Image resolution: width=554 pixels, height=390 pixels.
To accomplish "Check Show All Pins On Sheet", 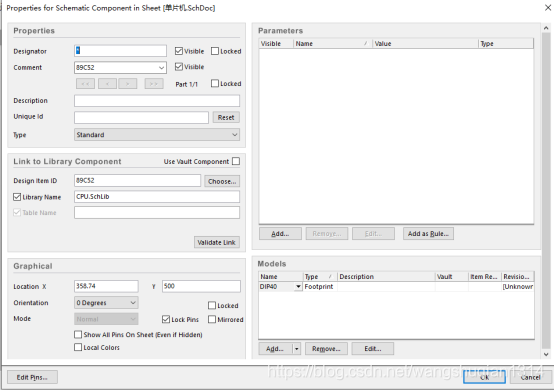I will click(x=78, y=334).
